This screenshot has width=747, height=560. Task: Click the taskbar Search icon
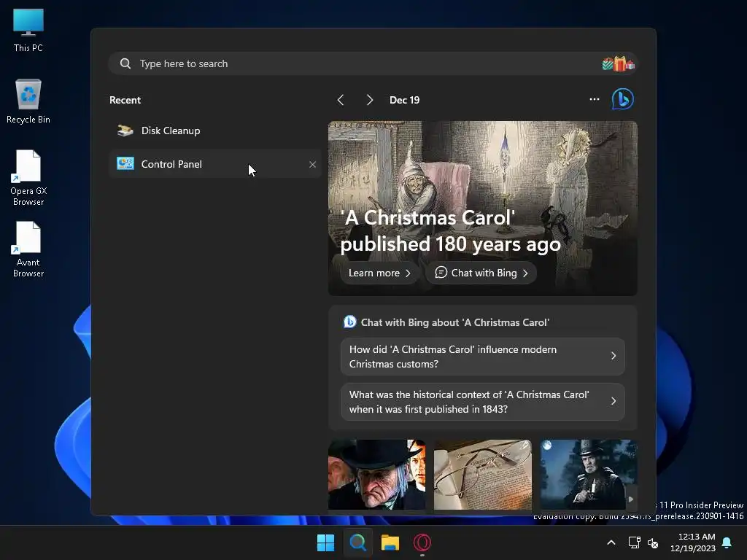(357, 542)
